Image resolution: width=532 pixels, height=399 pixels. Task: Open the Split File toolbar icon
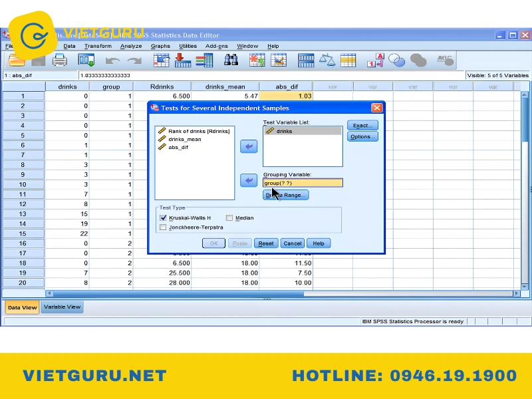point(306,61)
